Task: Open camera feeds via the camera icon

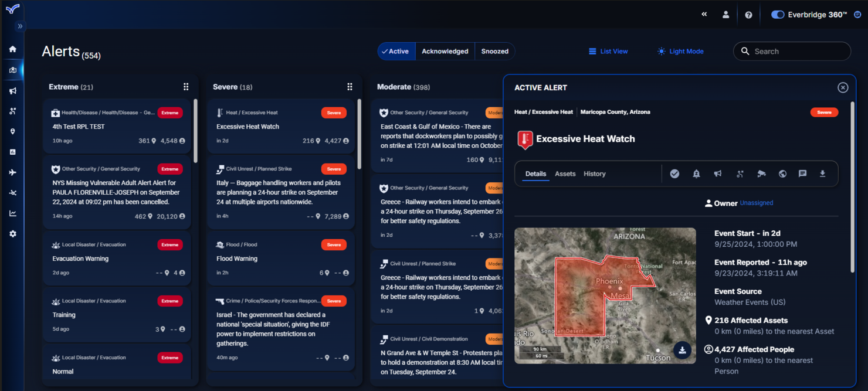Action: pyautogui.click(x=761, y=174)
